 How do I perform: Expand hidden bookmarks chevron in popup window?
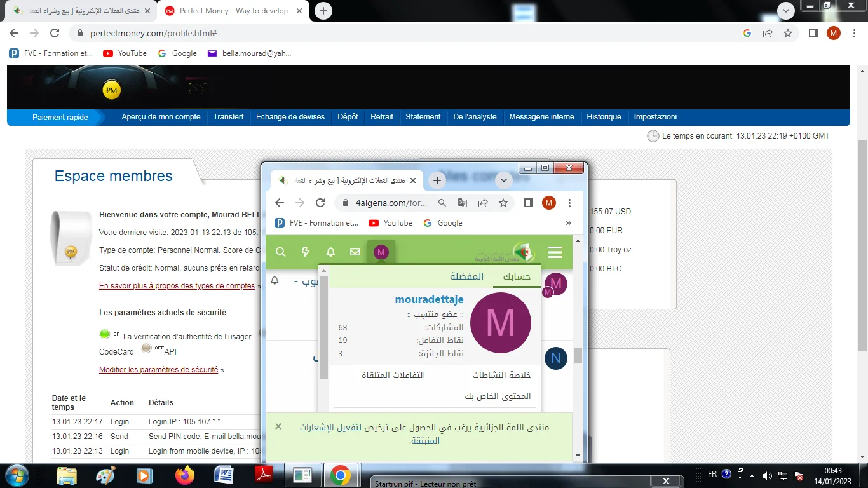[x=568, y=223]
